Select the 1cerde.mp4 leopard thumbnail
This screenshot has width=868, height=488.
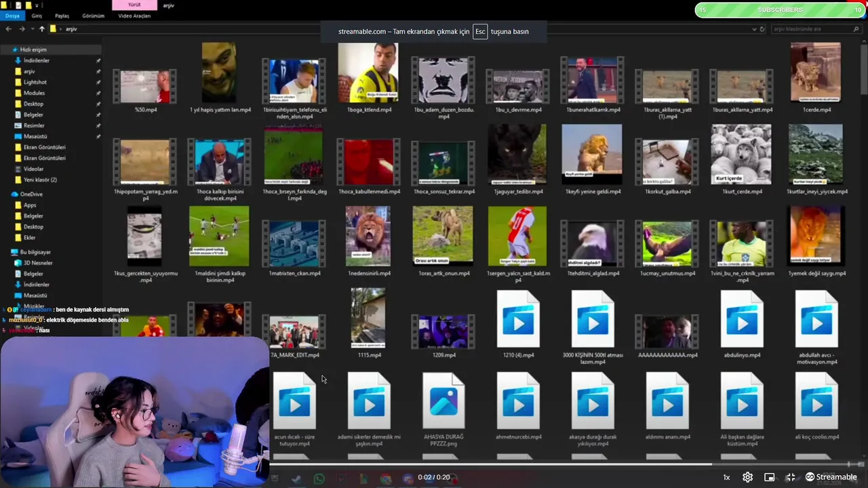tap(816, 73)
